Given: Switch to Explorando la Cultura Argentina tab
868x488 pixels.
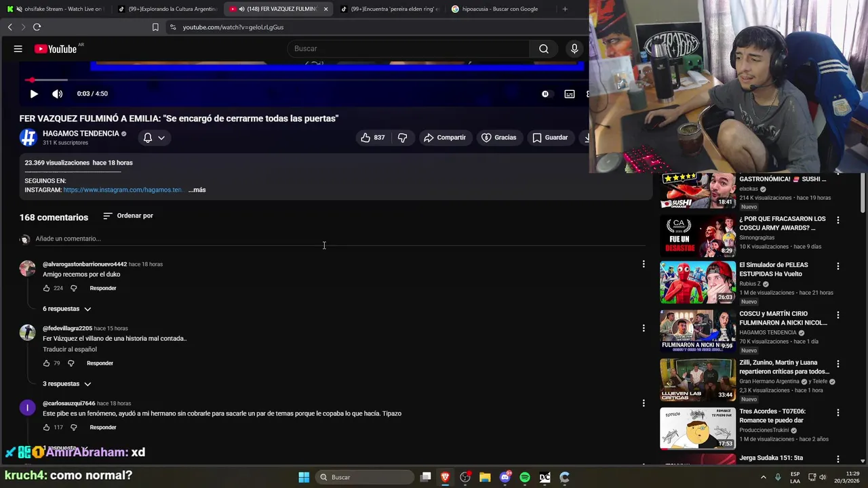Looking at the screenshot, I should 167,9.
